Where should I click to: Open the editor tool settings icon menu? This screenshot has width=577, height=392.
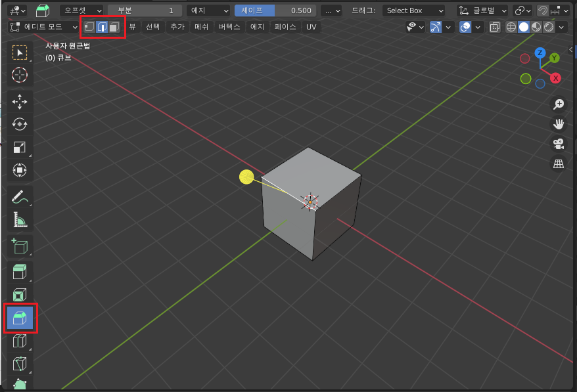click(x=17, y=11)
